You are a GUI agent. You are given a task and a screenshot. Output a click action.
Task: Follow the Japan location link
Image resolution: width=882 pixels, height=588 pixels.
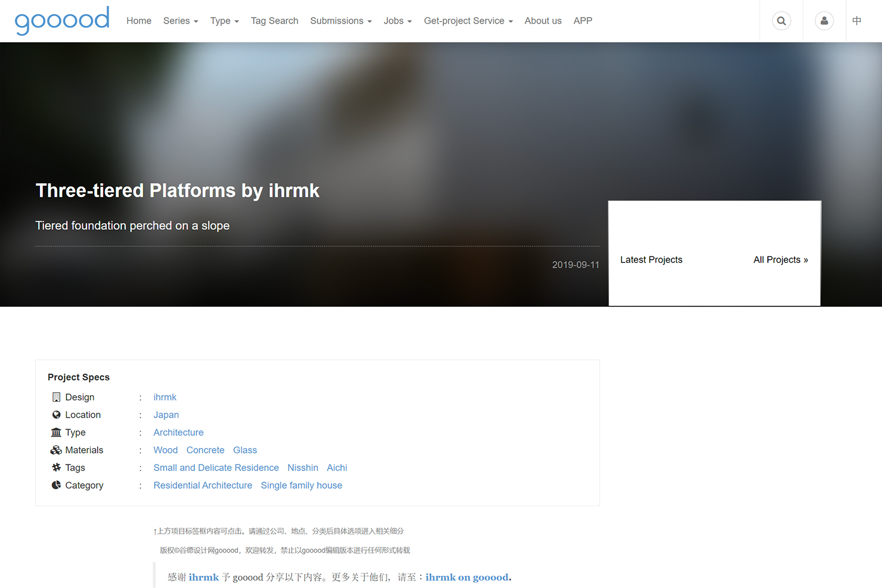point(166,415)
